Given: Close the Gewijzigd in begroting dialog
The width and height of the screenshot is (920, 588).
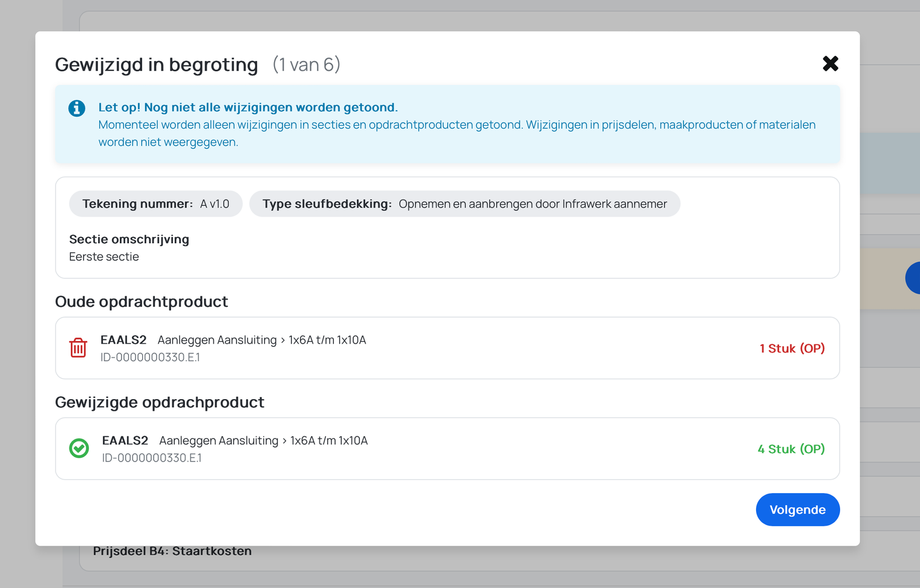Looking at the screenshot, I should (830, 64).
